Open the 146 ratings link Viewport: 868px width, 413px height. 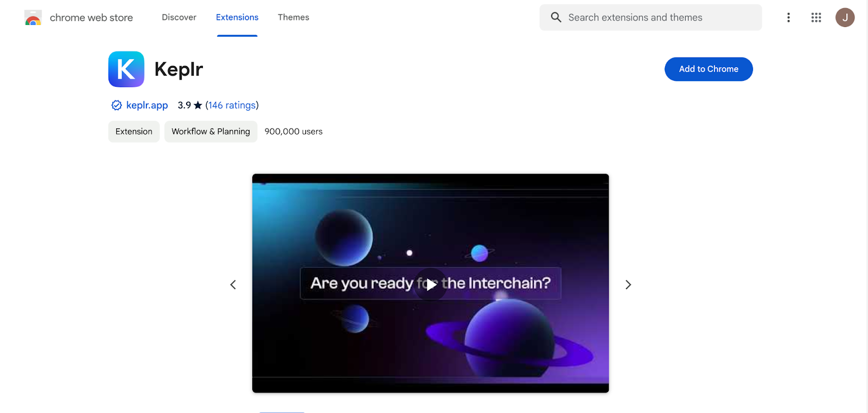(x=232, y=105)
